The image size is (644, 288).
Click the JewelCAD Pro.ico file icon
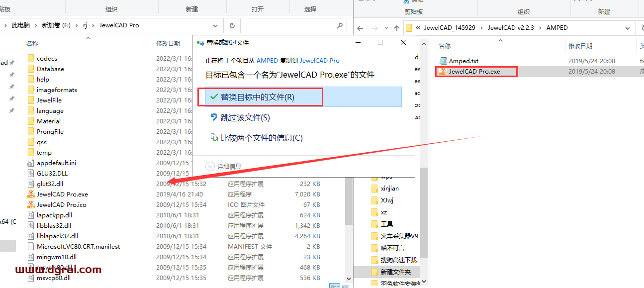point(31,204)
